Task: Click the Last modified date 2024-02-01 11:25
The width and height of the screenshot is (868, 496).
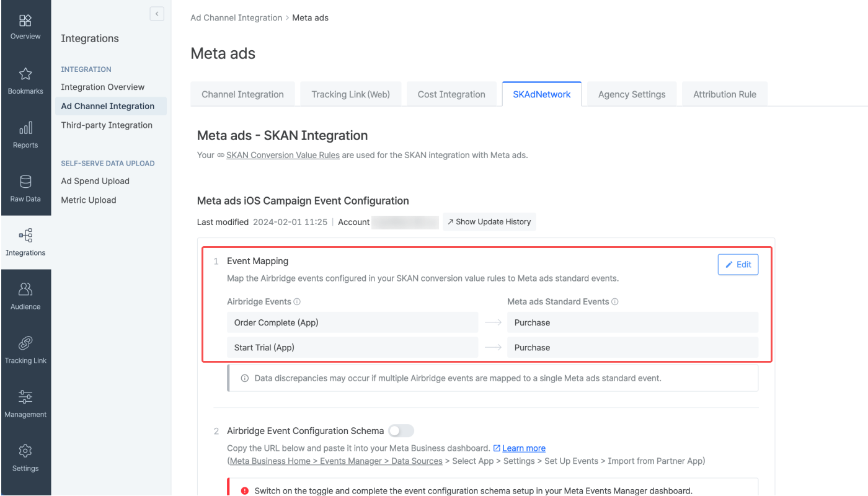Action: click(290, 222)
